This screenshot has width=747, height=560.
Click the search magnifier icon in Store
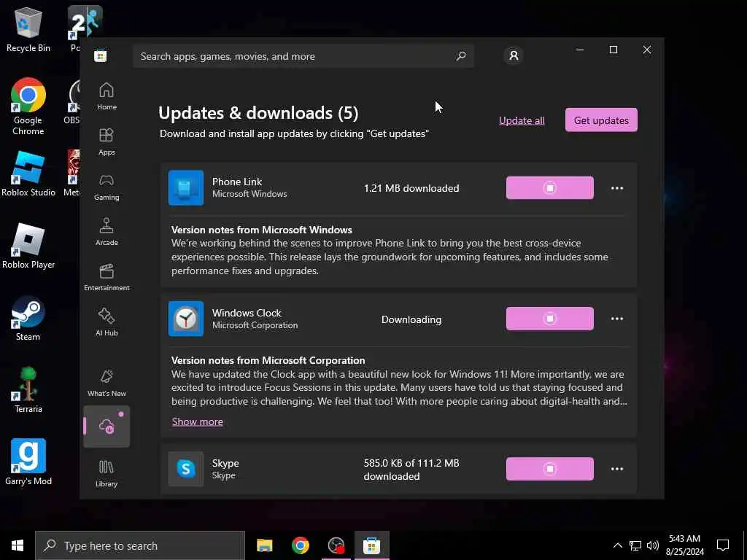[x=461, y=56]
